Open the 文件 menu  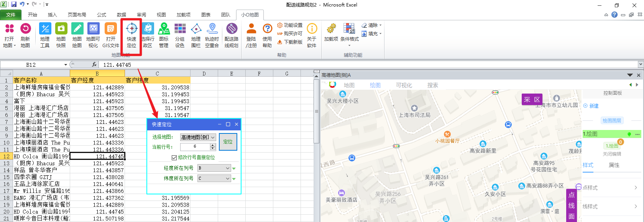(x=11, y=15)
